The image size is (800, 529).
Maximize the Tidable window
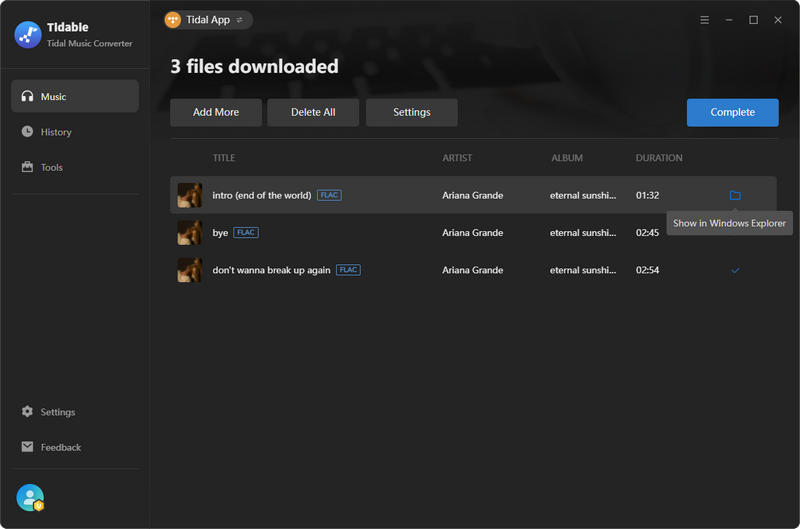tap(753, 20)
